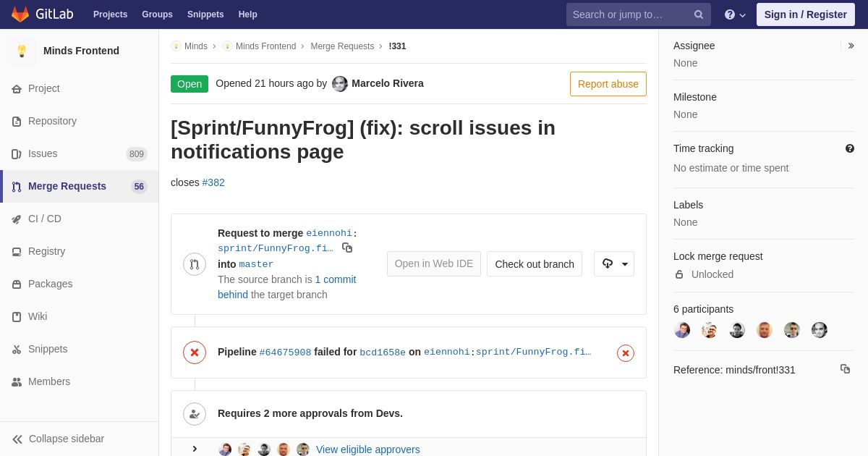Open CI / CD rocket icon in the sidebar
Viewport: 868px width, 456px height.
point(17,219)
